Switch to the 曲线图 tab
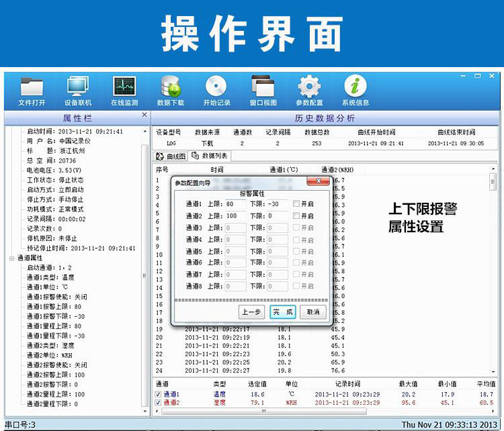The width and height of the screenshot is (504, 431). point(171,156)
